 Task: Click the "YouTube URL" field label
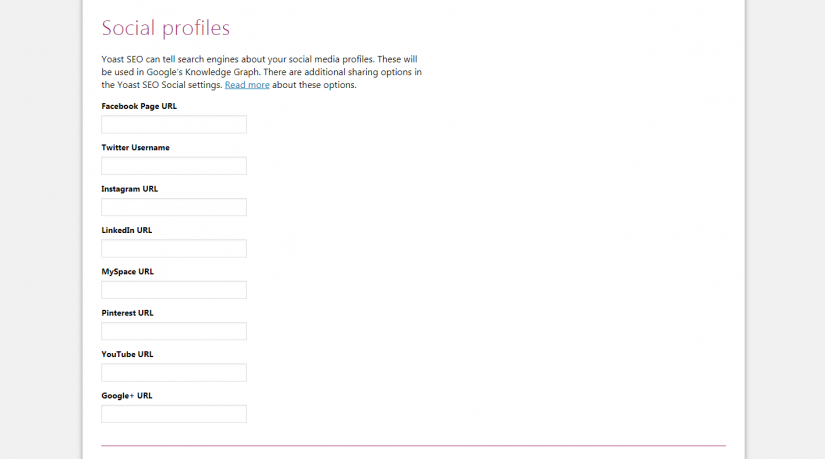click(x=128, y=354)
